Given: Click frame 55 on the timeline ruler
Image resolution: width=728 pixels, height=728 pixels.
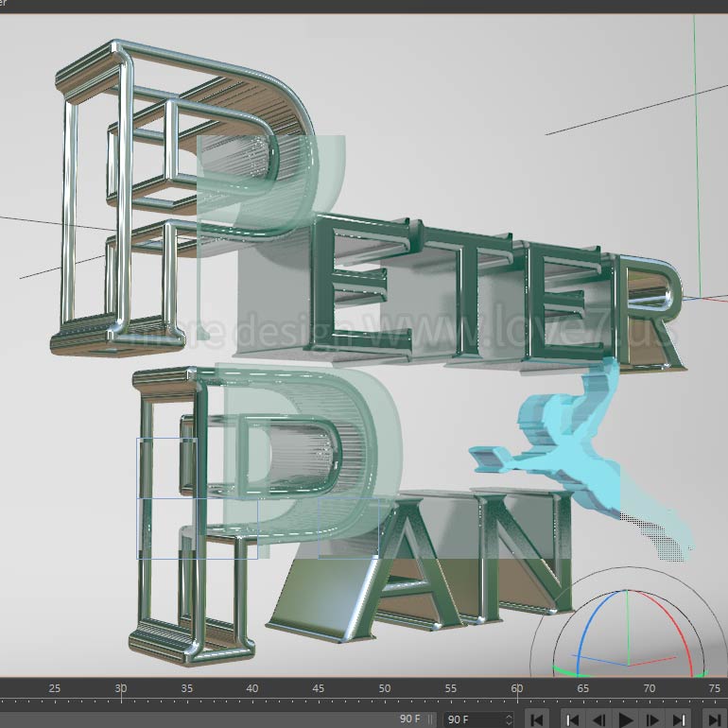Looking at the screenshot, I should click(x=451, y=688).
